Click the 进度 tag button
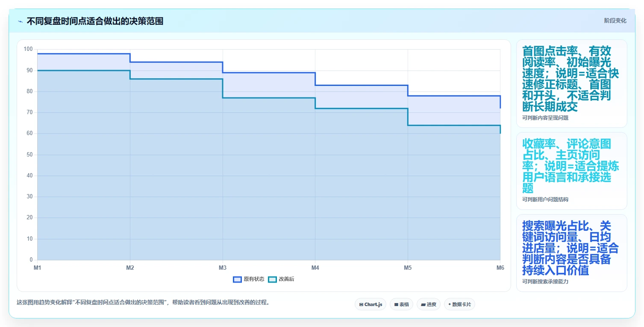 pos(429,304)
